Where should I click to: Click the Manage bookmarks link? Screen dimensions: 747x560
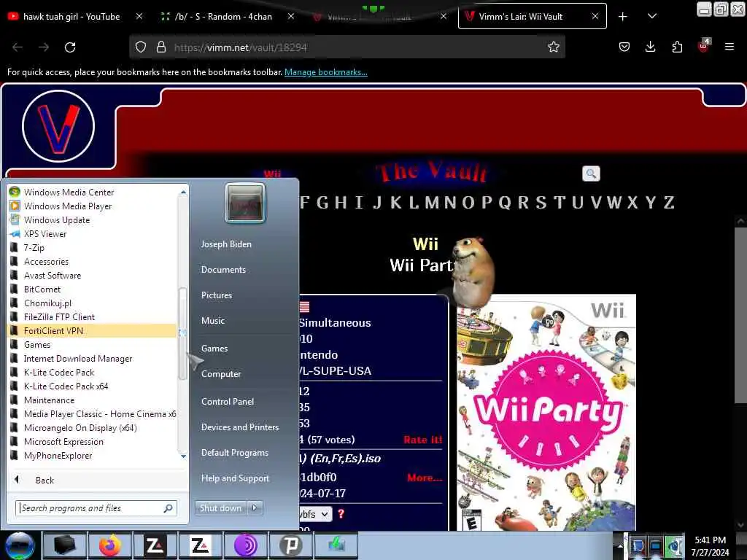(326, 72)
